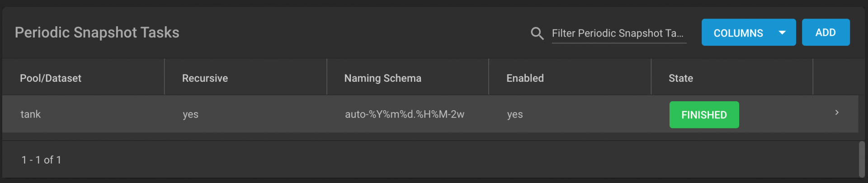Expand the COLUMNS dropdown arrow
This screenshot has width=868, height=183.
coord(782,33)
